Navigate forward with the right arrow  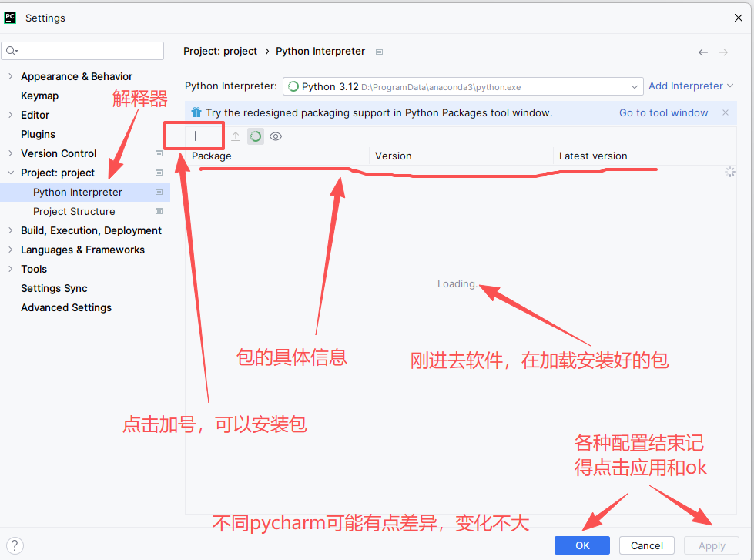point(722,52)
